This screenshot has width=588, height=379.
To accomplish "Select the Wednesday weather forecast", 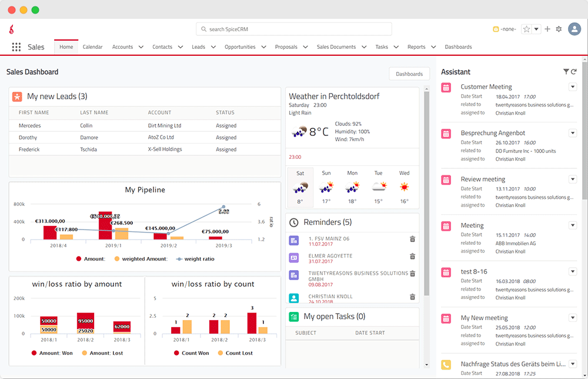I will tap(405, 187).
